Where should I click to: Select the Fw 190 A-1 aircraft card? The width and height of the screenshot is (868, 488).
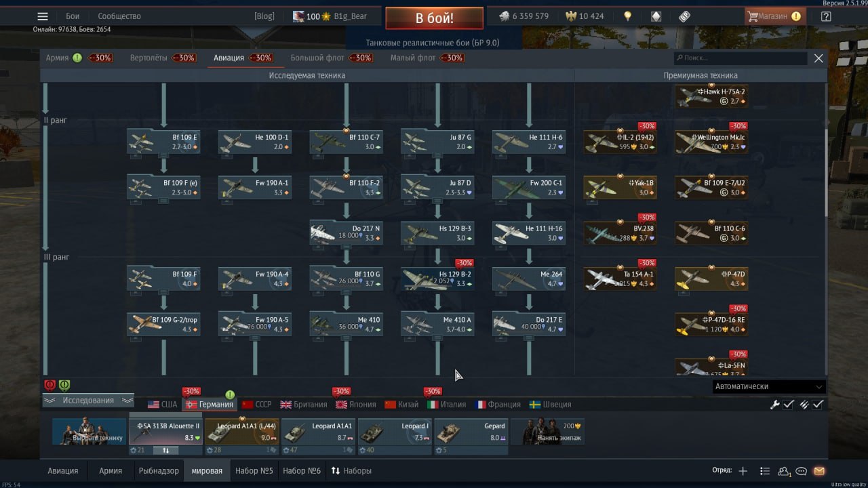255,187
